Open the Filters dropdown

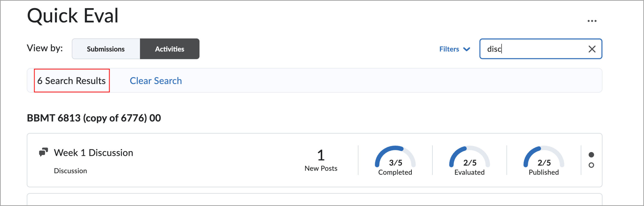tap(449, 49)
